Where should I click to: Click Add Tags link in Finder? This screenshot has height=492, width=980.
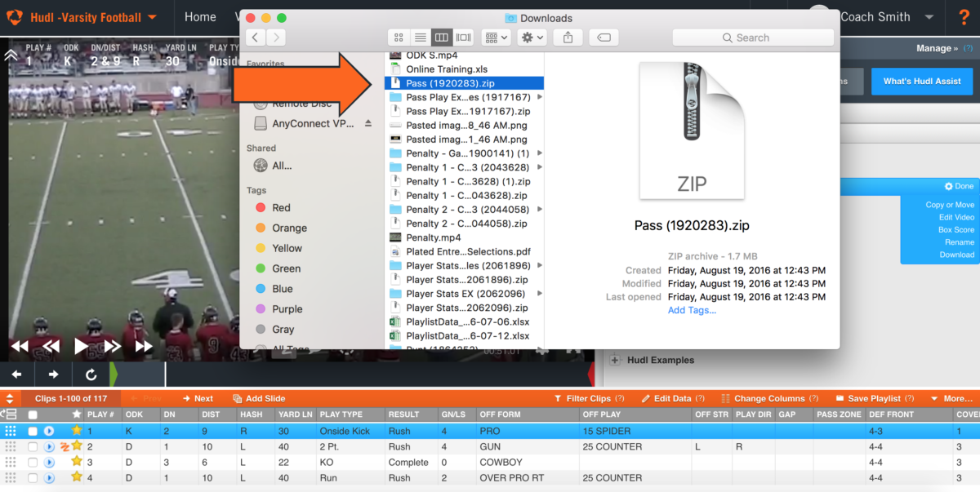click(x=692, y=310)
